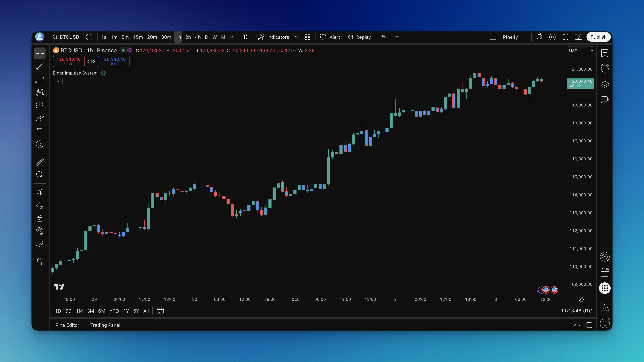
Task: Select the trend line drawing tool
Action: (40, 66)
